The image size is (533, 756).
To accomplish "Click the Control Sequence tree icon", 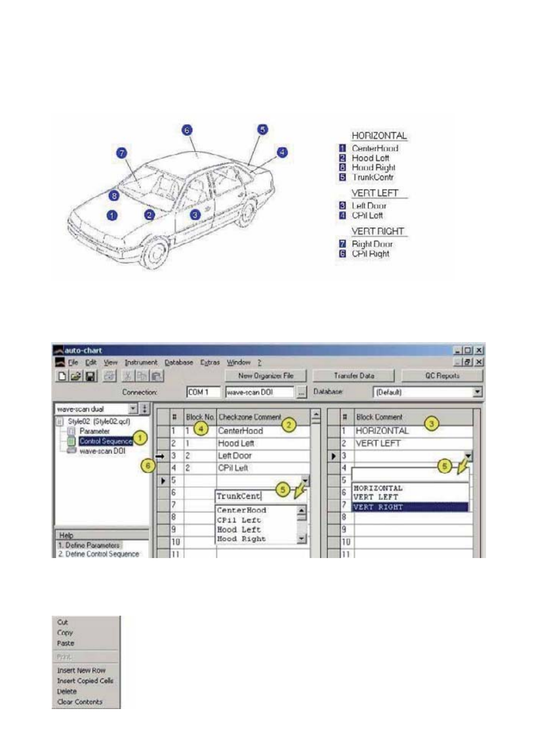I will click(x=71, y=441).
